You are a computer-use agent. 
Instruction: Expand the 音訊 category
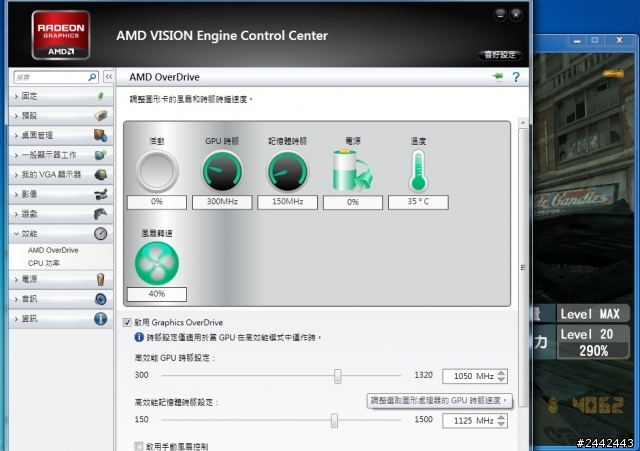coord(61,299)
